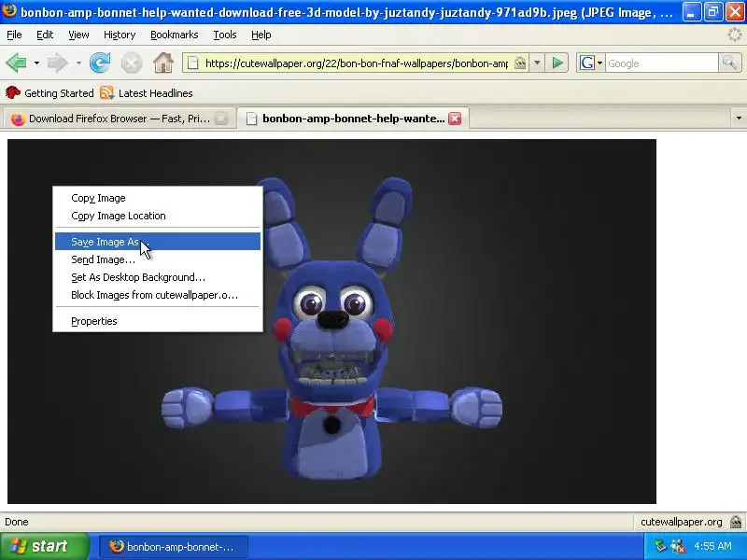This screenshot has width=747, height=560.
Task: Click the greyed Forward arrow button
Action: [58, 63]
